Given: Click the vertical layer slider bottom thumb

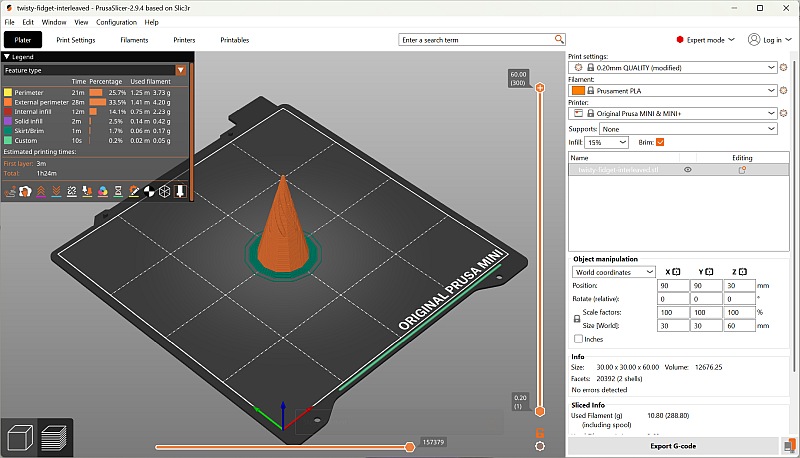Looking at the screenshot, I should point(540,411).
